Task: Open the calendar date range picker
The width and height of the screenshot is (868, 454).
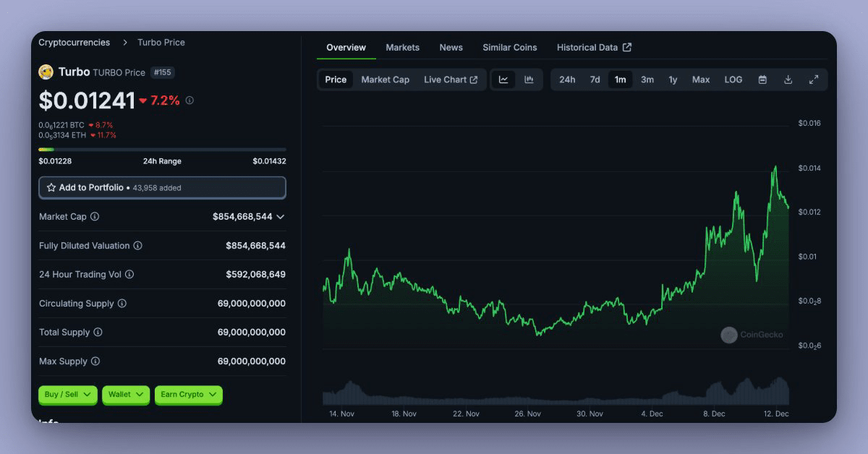Action: 762,80
